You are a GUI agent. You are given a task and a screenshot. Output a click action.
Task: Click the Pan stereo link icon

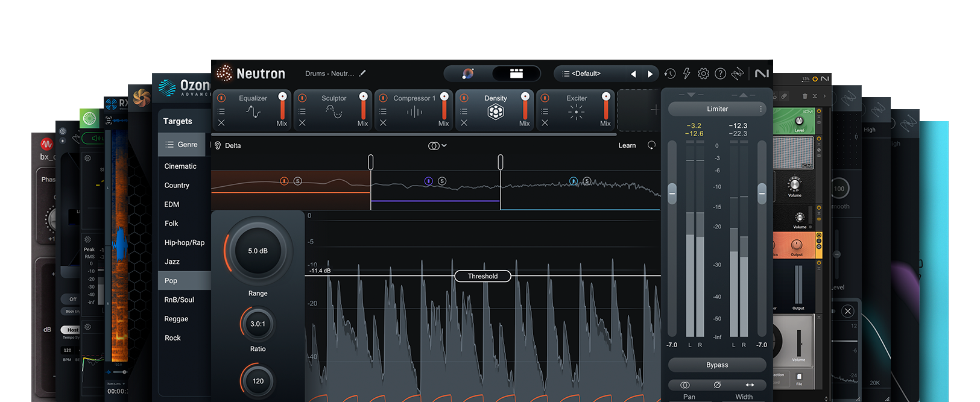pos(684,385)
